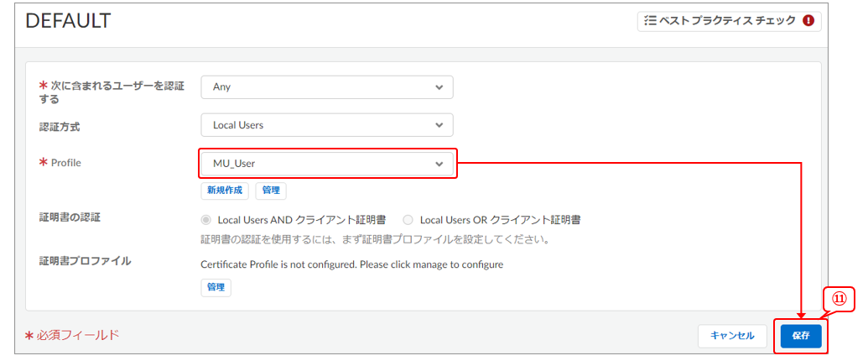
Task: Click the 認証方式 label
Action: 60,127
